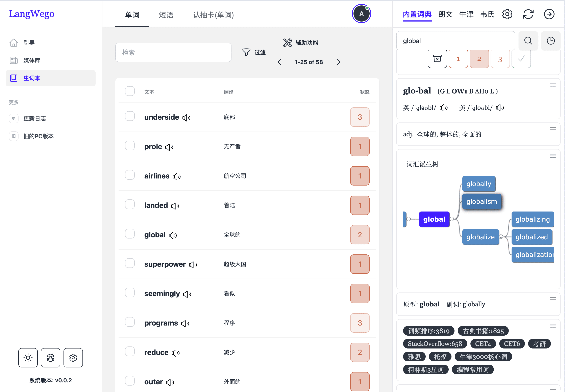
Task: Open dictionary search history clock icon
Action: [551, 41]
